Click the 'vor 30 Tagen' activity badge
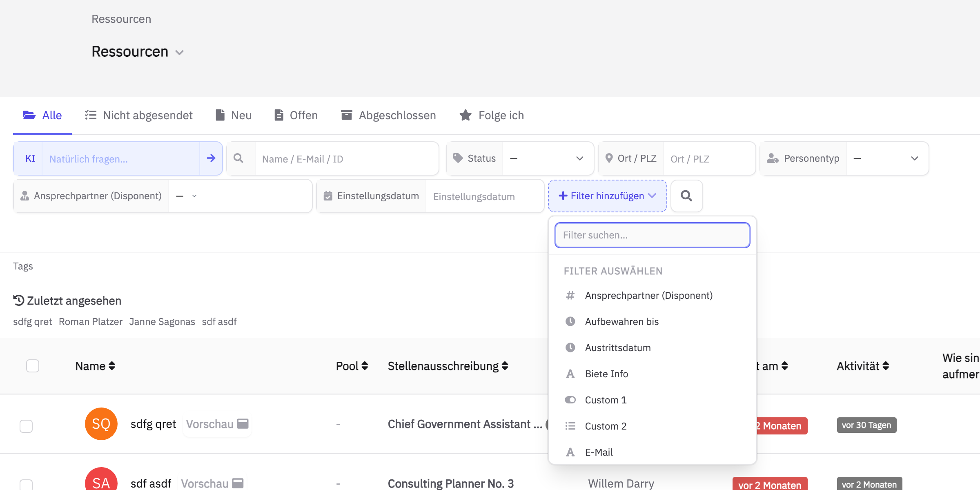The width and height of the screenshot is (980, 490). (866, 425)
